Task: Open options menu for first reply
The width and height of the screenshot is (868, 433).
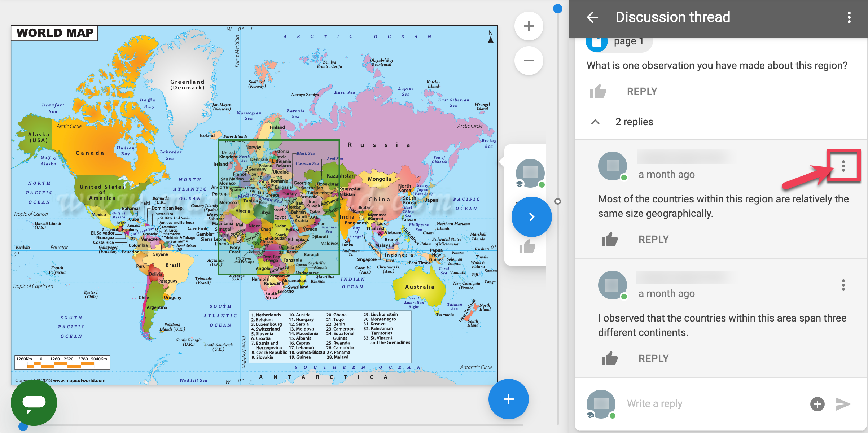Action: click(843, 166)
